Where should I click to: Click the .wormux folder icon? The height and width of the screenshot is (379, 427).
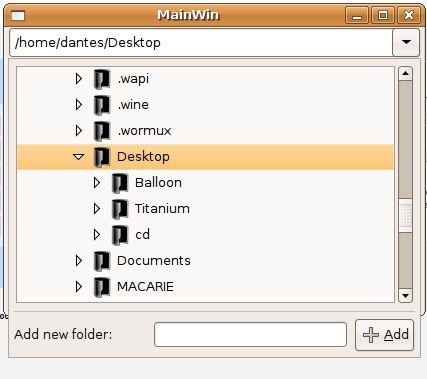102,131
